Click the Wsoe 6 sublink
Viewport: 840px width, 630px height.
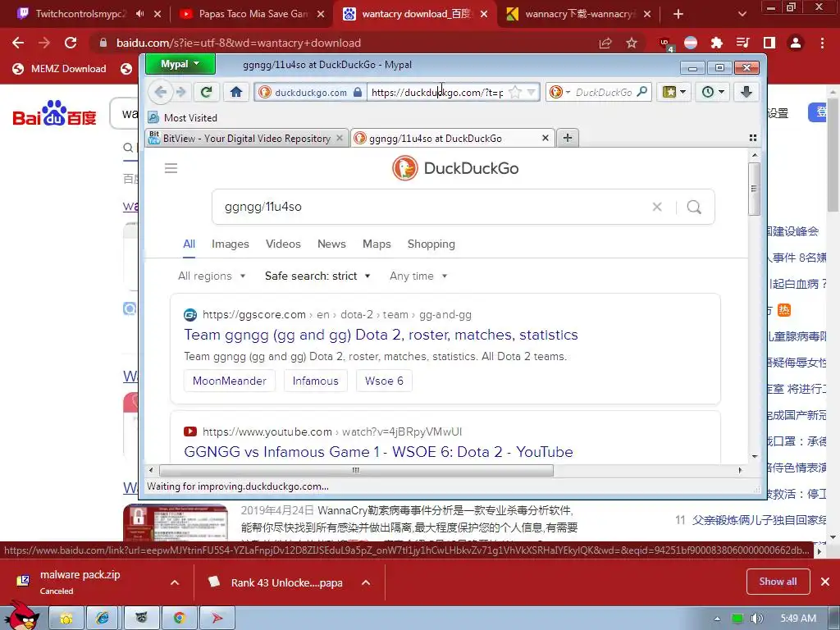[x=384, y=381]
